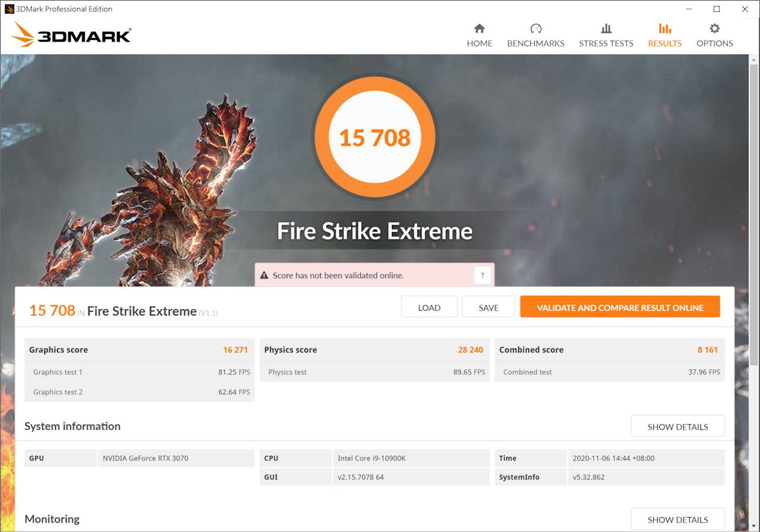Click the Fire Strike Extreme banner title
760x532 pixels.
coord(375,231)
